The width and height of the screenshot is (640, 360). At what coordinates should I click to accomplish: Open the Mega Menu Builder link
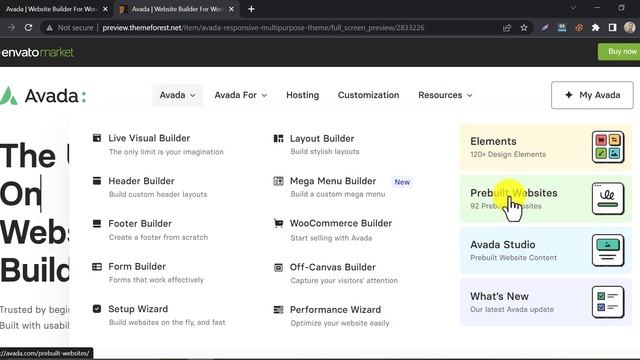(333, 181)
